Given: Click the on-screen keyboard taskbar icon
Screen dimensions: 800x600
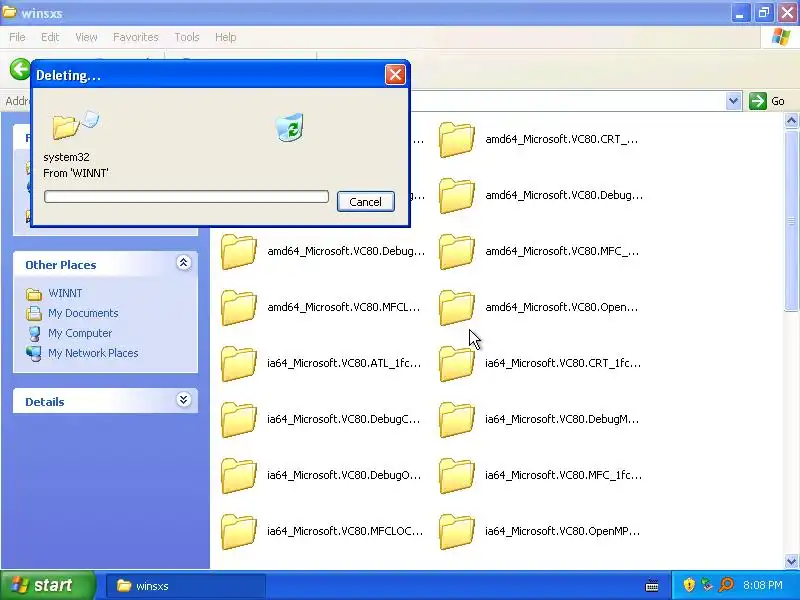Looking at the screenshot, I should (652, 586).
